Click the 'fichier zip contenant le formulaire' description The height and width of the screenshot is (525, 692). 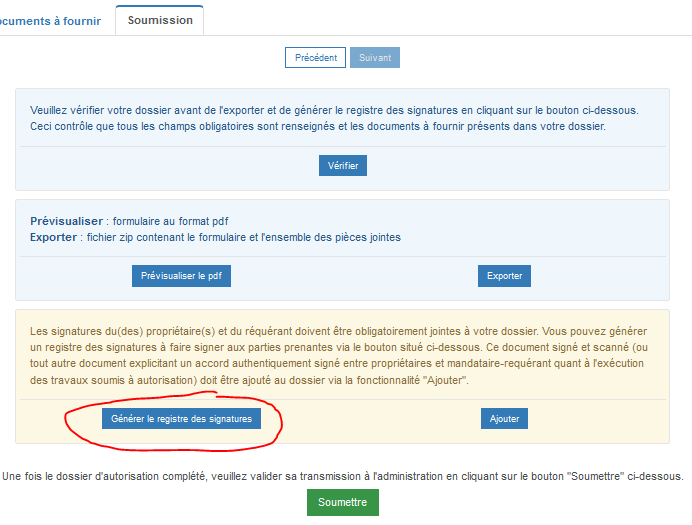point(244,237)
